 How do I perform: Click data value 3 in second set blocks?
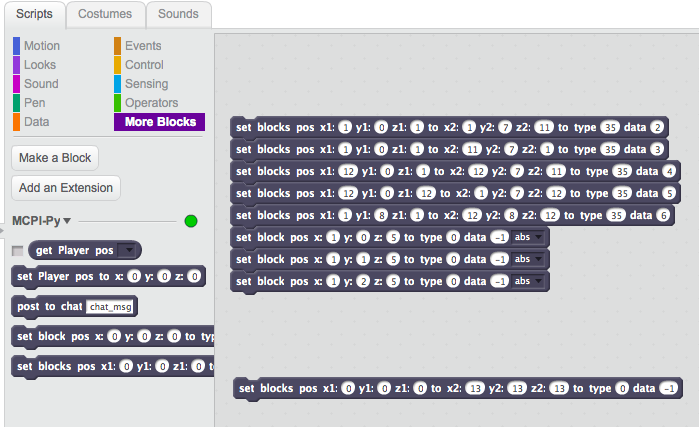657,149
